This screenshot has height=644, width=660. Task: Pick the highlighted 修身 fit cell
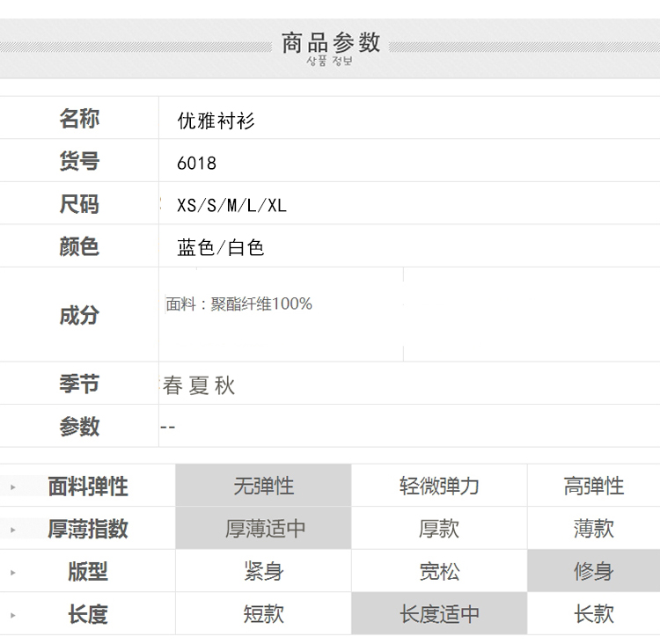[x=593, y=571]
